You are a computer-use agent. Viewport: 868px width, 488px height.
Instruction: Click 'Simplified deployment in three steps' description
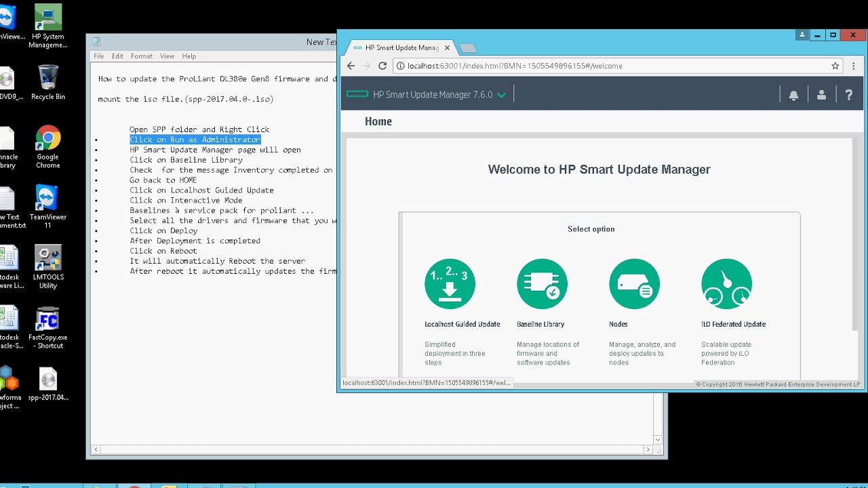click(x=454, y=353)
